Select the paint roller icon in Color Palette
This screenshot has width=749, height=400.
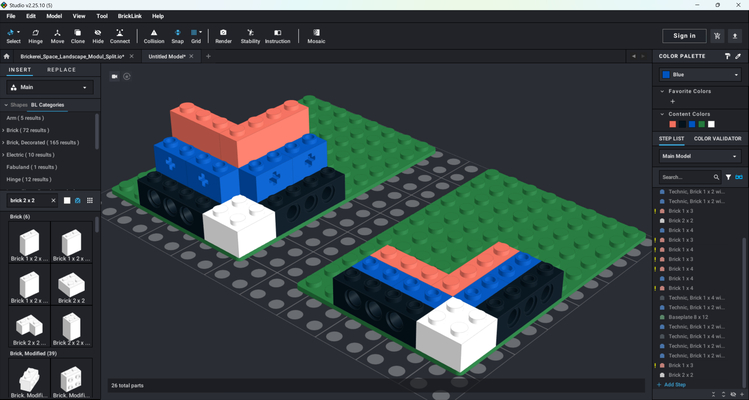click(x=727, y=56)
